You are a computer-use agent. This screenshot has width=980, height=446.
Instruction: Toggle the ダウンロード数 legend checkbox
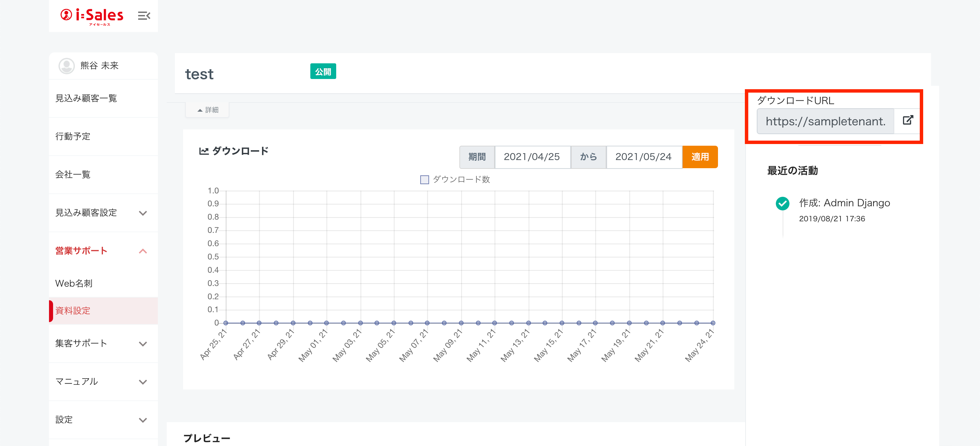[x=424, y=180]
